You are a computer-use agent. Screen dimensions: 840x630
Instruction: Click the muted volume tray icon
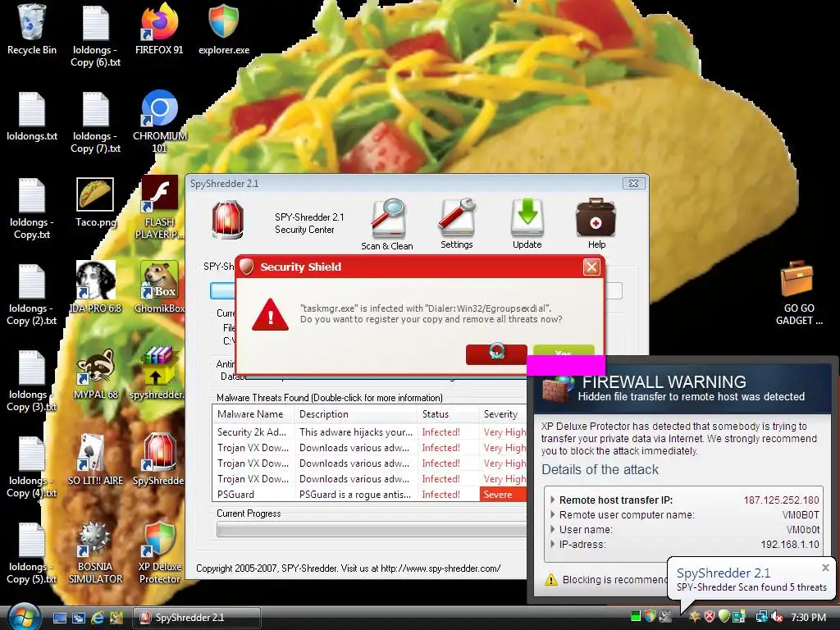click(x=777, y=617)
